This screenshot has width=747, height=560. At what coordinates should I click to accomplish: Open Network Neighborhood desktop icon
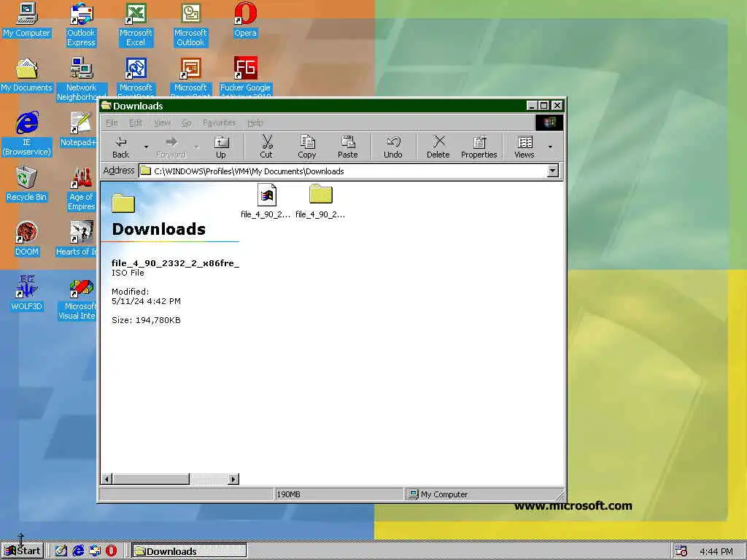coord(81,79)
